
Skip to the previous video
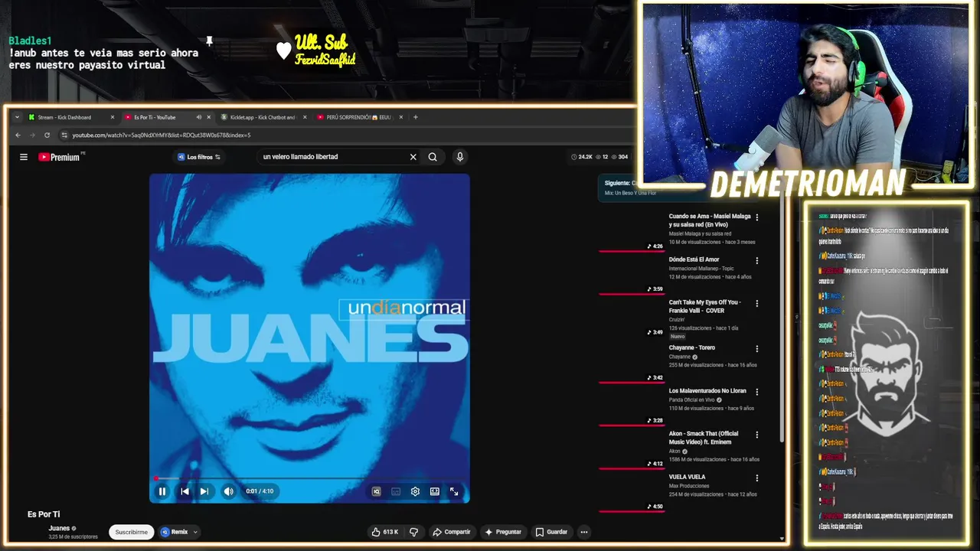185,491
